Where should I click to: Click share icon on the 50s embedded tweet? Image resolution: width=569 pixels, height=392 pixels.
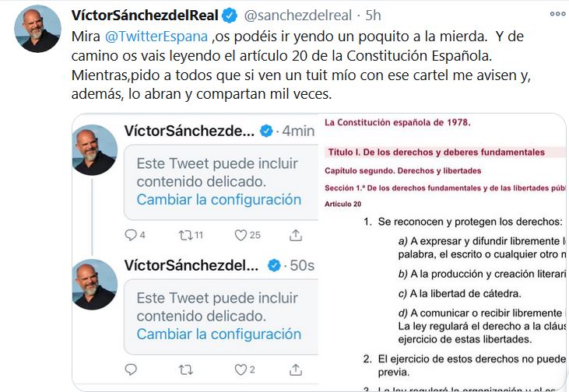click(x=296, y=369)
